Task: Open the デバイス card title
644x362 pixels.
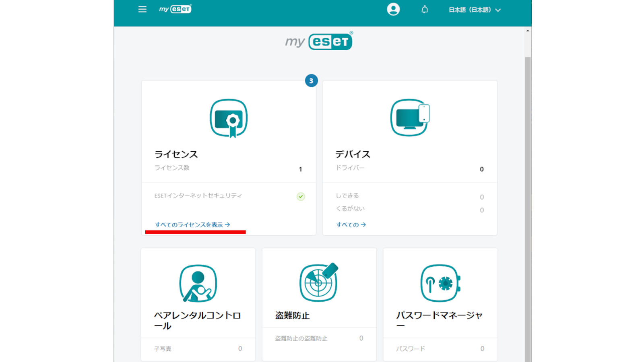Action: click(x=353, y=154)
